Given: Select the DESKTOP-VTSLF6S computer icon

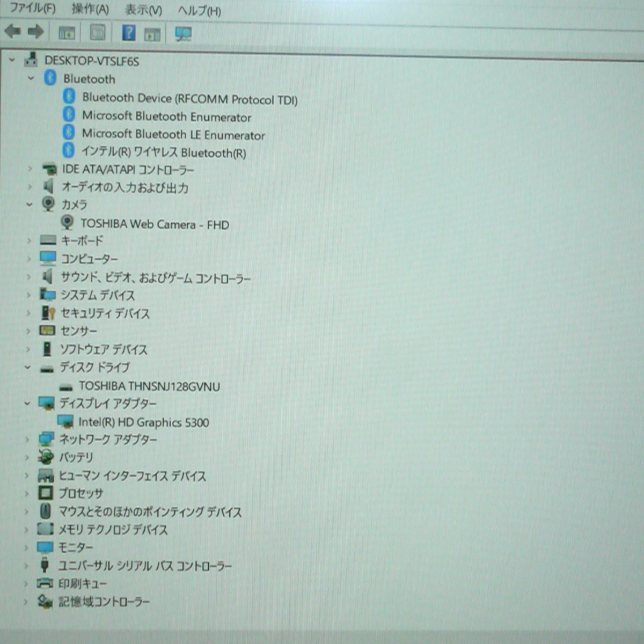Looking at the screenshot, I should pos(31,60).
